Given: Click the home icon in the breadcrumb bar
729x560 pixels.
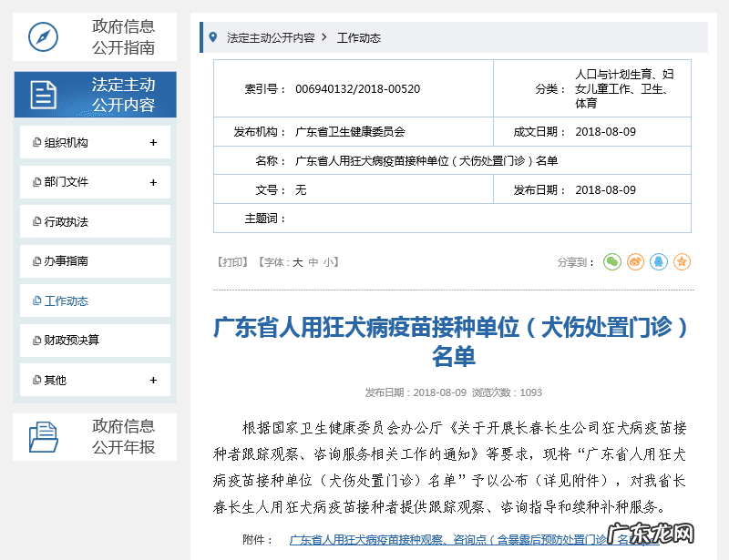Looking at the screenshot, I should tap(211, 38).
